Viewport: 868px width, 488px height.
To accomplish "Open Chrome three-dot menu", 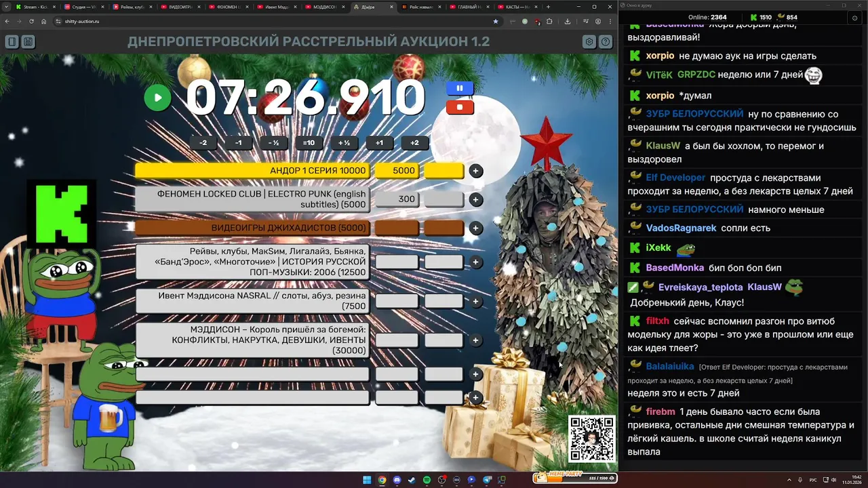I will point(610,21).
